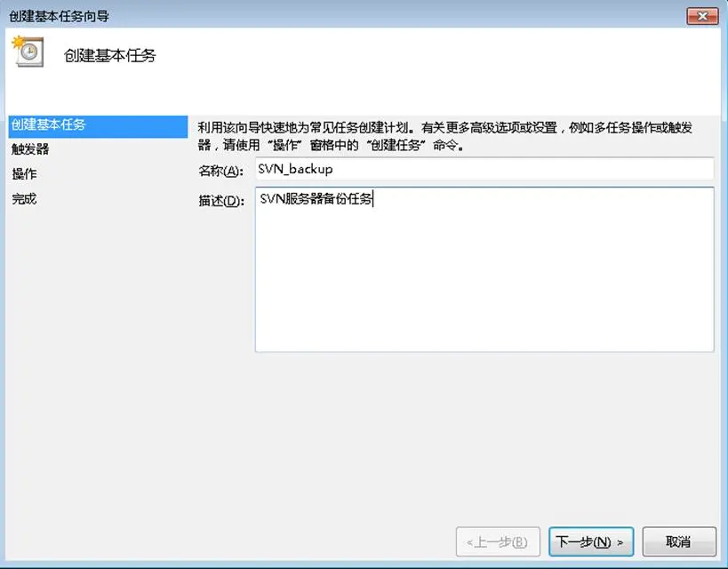Cancel the wizard with 取消 button
Image resolution: width=728 pixels, height=569 pixels.
click(x=679, y=541)
